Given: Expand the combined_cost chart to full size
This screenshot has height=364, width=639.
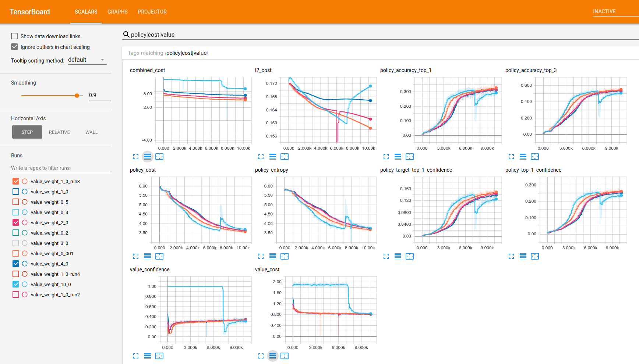Looking at the screenshot, I should [136, 157].
